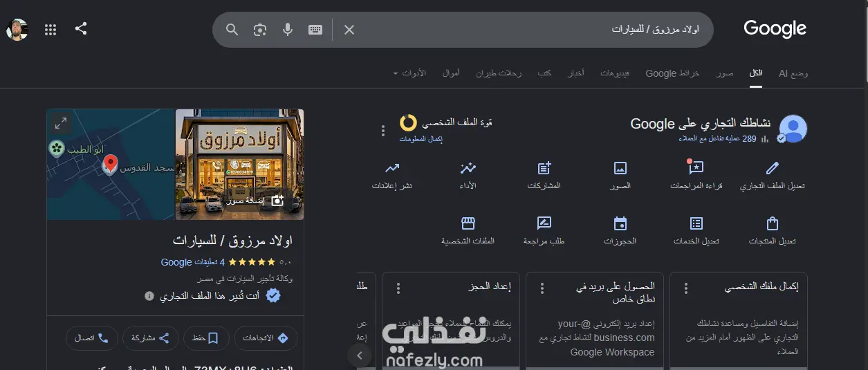Screen dimensions: 868x370
Task: Click the verified badge checkmark icon
Action: pos(273,296)
